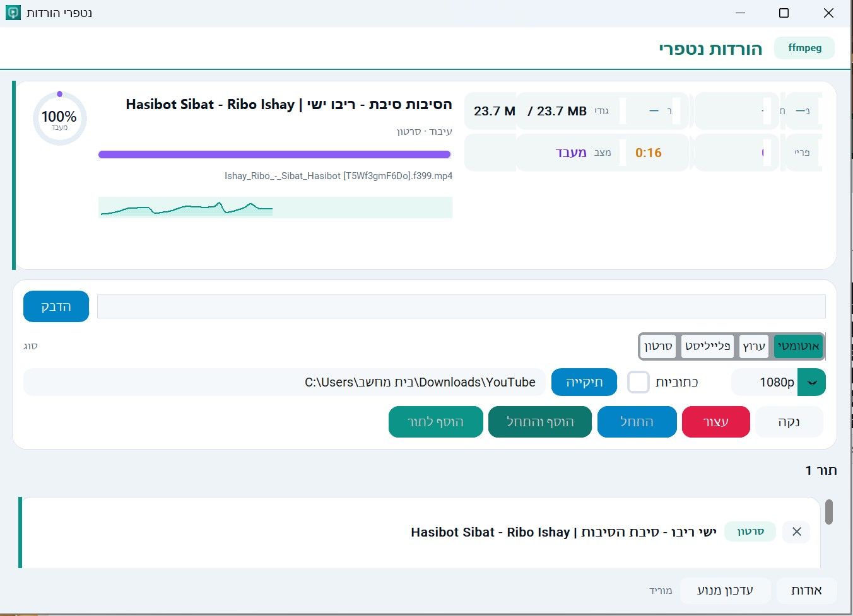Click the download title Hasibot Sibat - Ribo Ishay
Screen dimensions: 853x616
coord(289,105)
